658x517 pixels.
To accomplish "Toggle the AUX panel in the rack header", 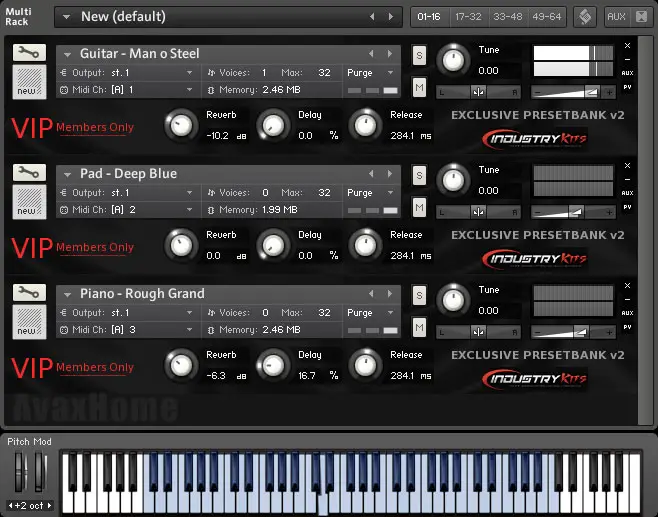I will [x=616, y=17].
